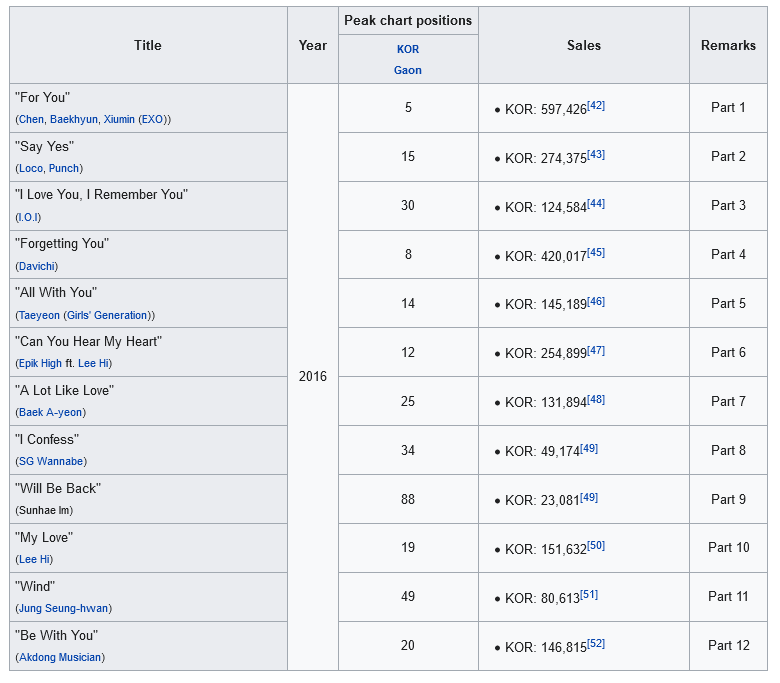Open the KOR chart header link
Image resolution: width=780 pixels, height=683 pixels.
tap(407, 49)
